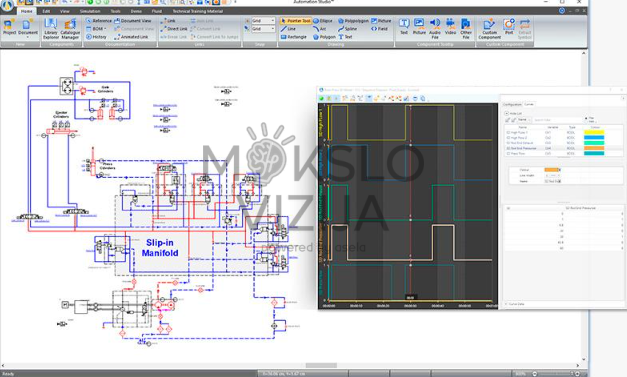Add a Picture component tooltip

point(419,26)
